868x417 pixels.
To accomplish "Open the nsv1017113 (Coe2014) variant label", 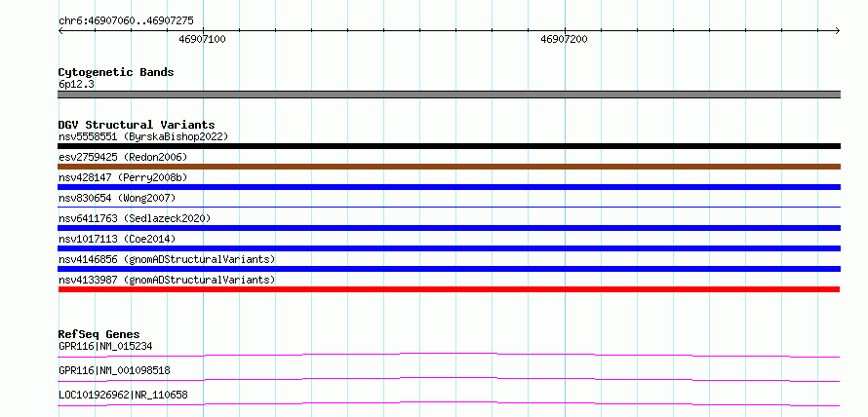I will click(117, 239).
